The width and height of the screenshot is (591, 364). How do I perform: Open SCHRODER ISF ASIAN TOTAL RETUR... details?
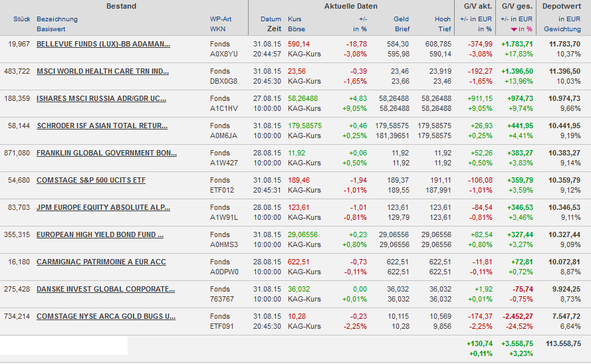click(x=102, y=126)
